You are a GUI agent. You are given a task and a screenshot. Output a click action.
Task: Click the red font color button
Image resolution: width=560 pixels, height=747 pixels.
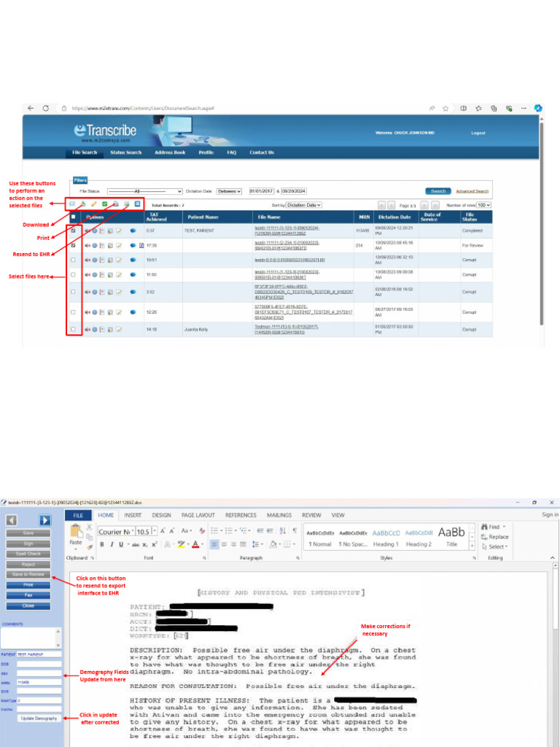click(195, 544)
